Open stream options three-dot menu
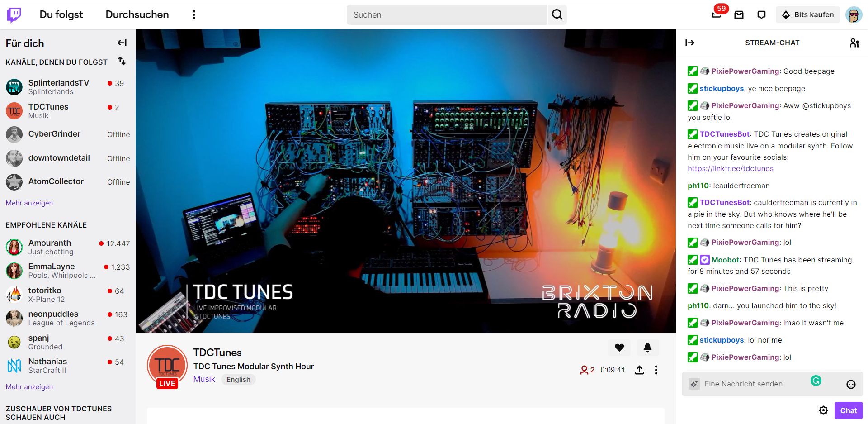This screenshot has width=868, height=424. pyautogui.click(x=656, y=370)
